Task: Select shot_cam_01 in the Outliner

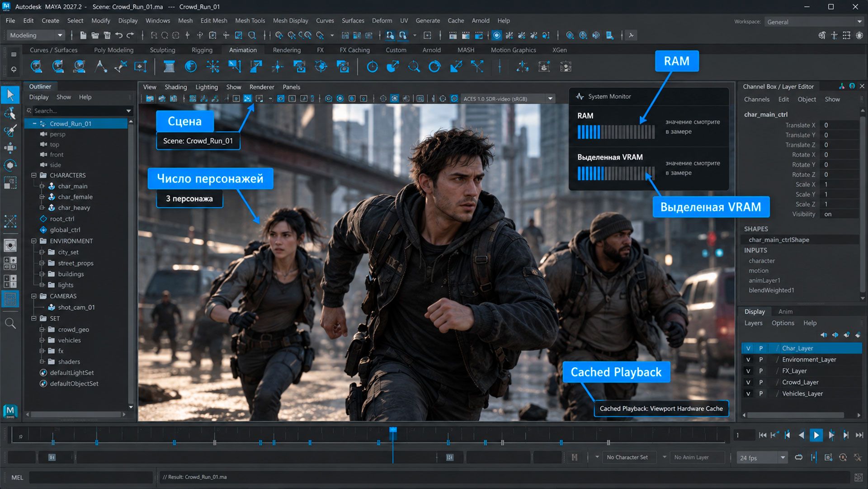Action: pos(76,307)
